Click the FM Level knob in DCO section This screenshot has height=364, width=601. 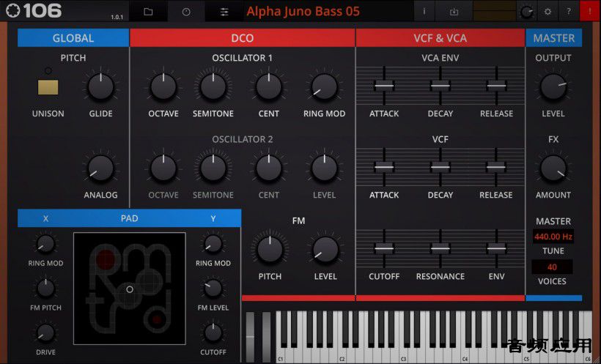(325, 250)
